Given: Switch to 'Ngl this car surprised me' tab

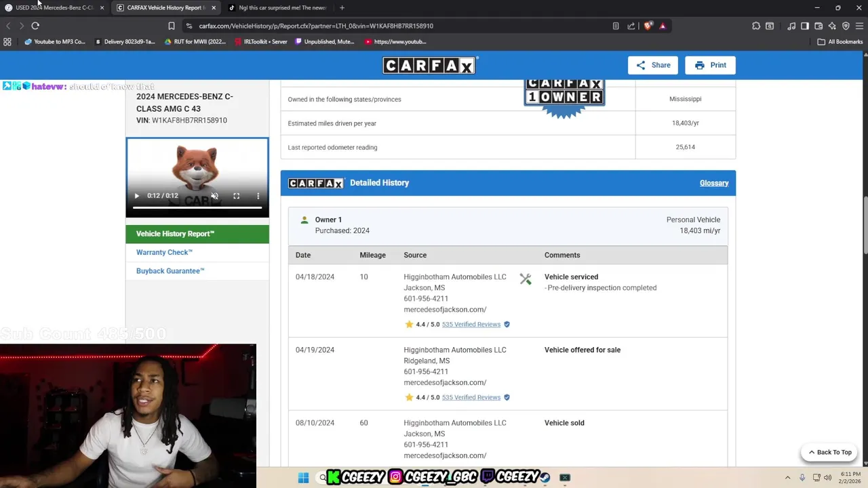Looking at the screenshot, I should click(x=277, y=7).
